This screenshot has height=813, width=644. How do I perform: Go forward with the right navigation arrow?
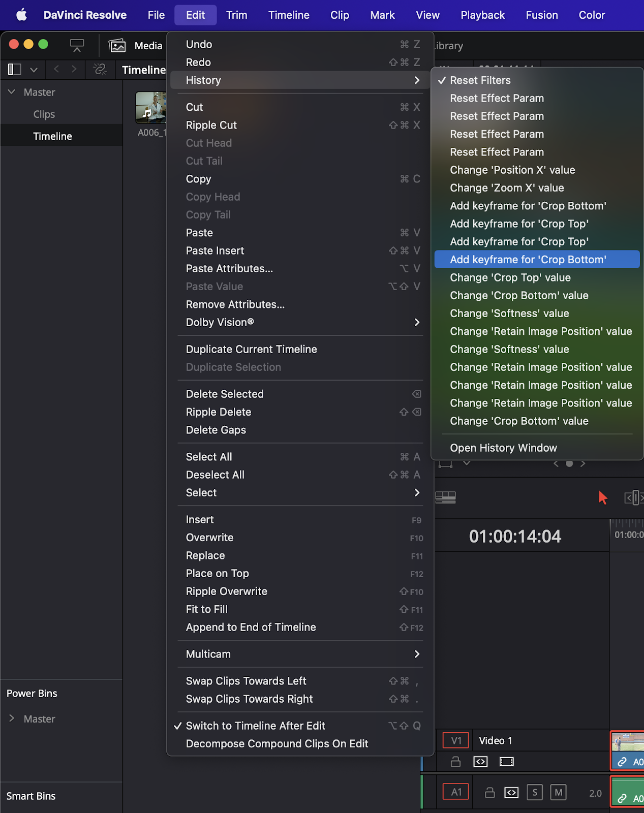(x=74, y=69)
